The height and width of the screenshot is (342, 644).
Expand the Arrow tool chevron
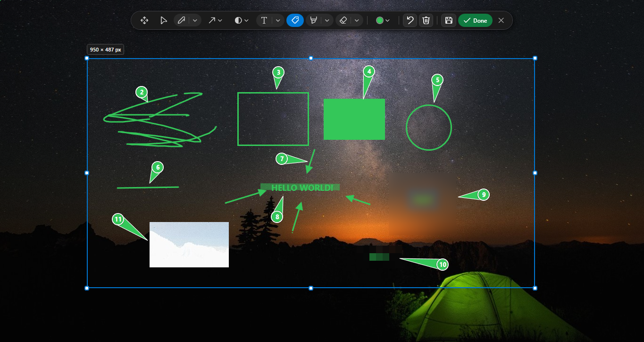pyautogui.click(x=220, y=21)
